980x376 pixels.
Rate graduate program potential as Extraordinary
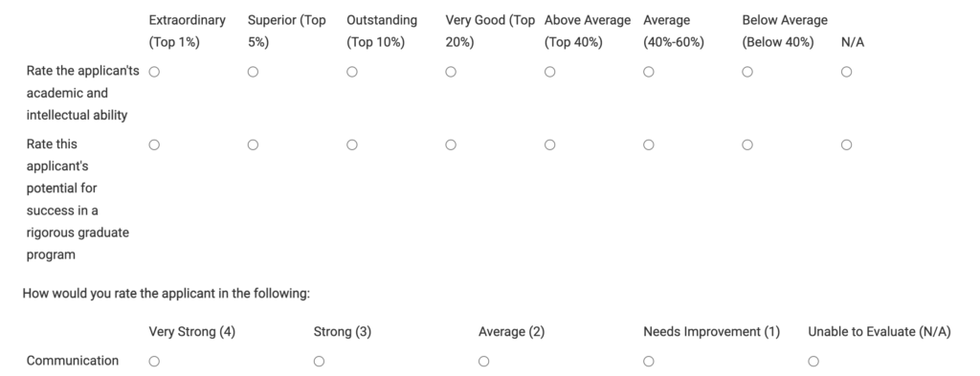154,144
